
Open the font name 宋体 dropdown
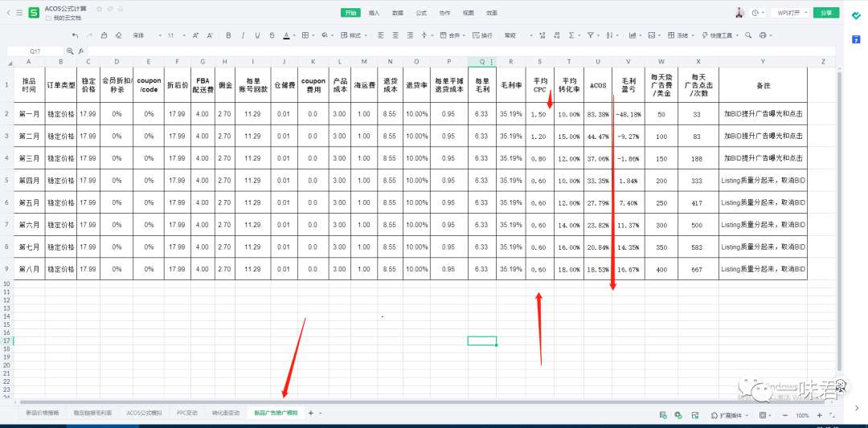tap(147, 35)
